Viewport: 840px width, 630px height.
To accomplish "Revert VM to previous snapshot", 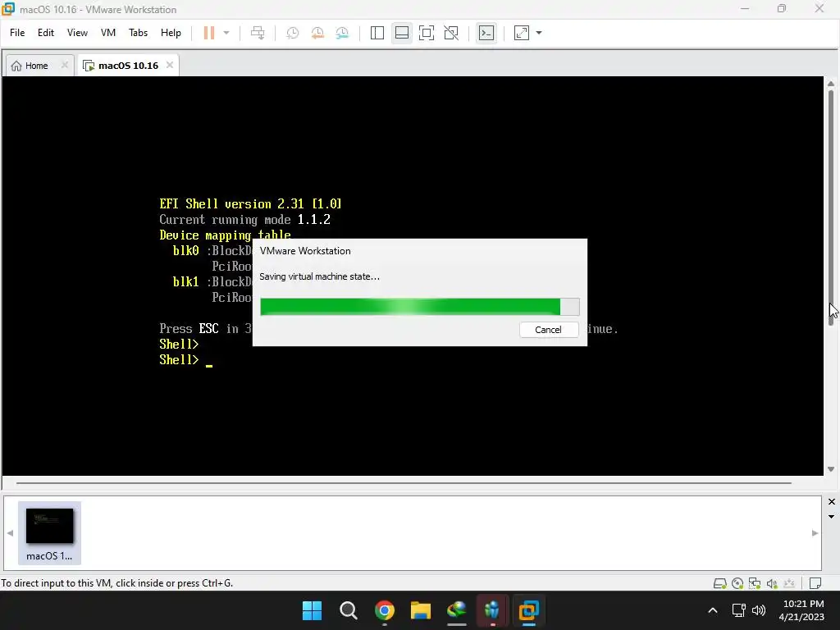I will pos(317,33).
